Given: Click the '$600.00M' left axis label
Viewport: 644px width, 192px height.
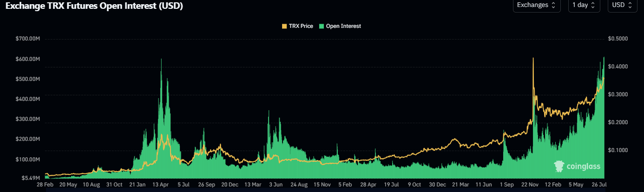Looking at the screenshot, I should tap(27, 59).
